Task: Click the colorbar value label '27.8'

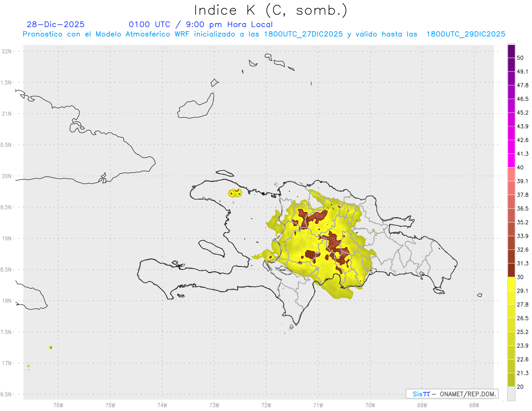Action: coord(523,305)
